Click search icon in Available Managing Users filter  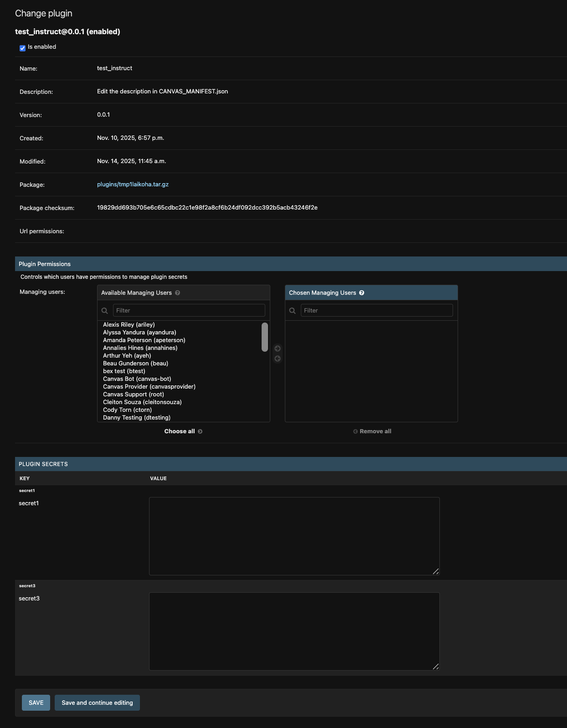coord(105,311)
